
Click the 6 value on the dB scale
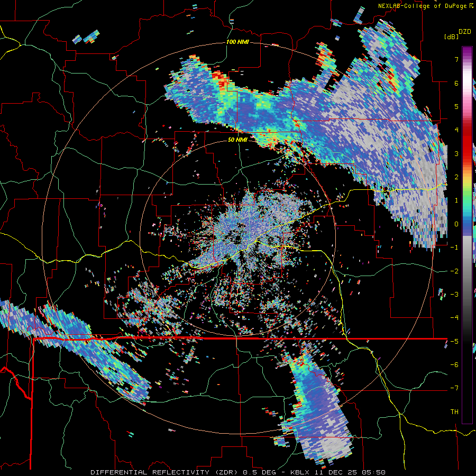(456, 83)
